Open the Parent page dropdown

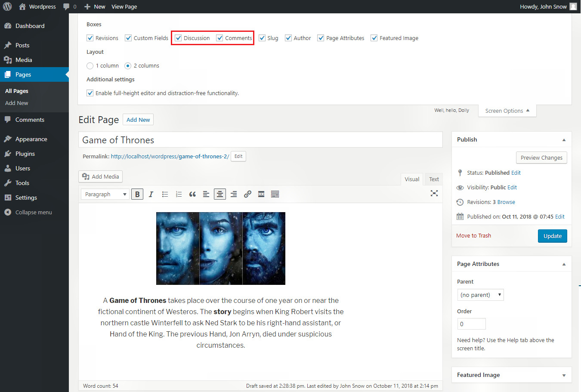[480, 295]
